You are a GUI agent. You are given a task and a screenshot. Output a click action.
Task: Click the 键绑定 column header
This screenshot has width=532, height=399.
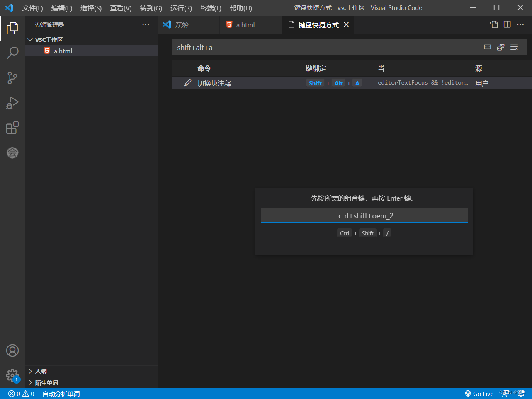pos(316,68)
